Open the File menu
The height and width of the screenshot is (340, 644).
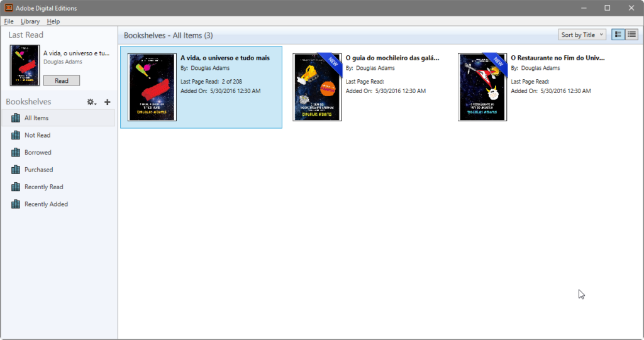pos(9,21)
